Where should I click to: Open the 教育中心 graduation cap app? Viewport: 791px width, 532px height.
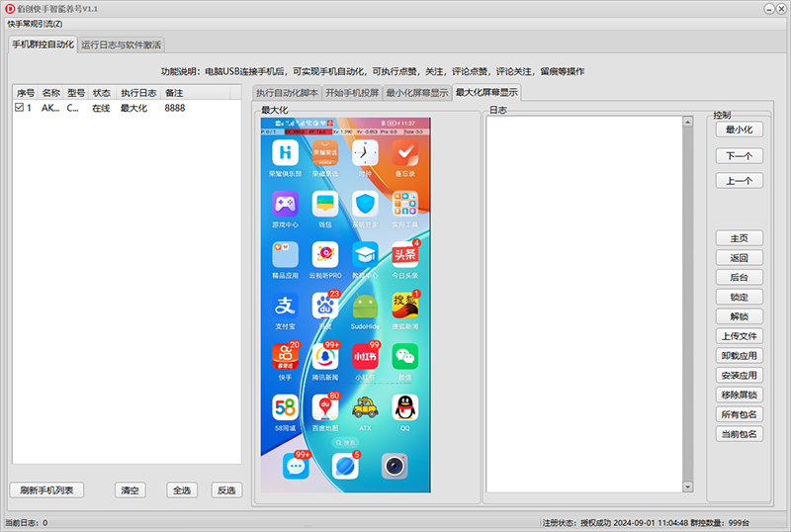[x=365, y=255]
